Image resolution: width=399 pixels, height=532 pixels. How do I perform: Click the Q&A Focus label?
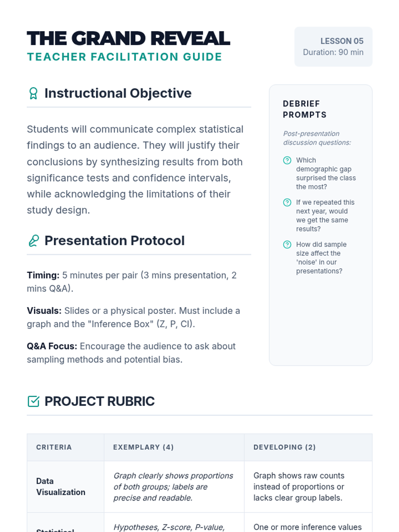click(x=52, y=346)
